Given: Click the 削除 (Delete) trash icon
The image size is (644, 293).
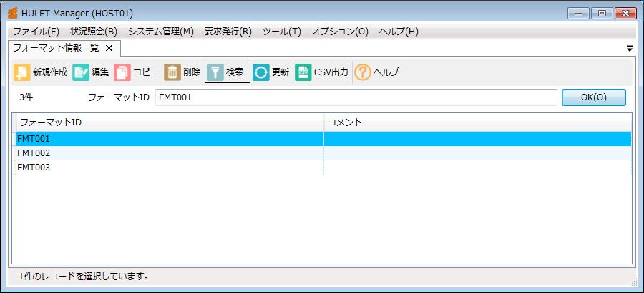Looking at the screenshot, I should pyautogui.click(x=172, y=72).
